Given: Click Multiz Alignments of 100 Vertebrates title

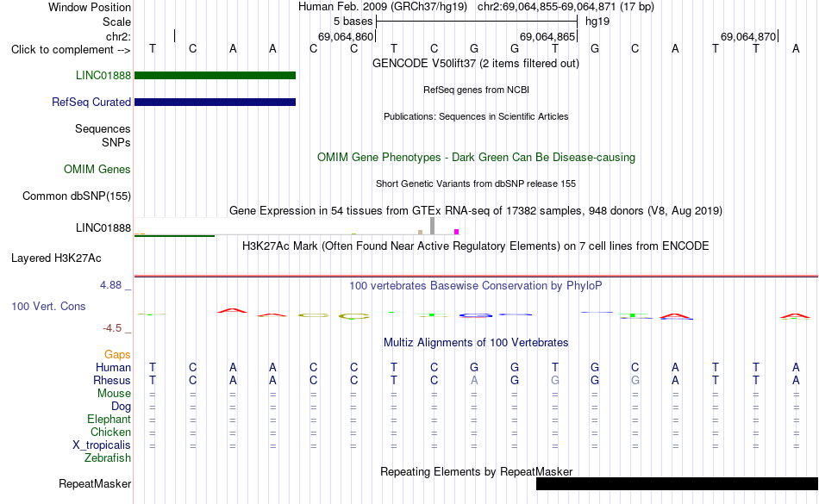Looking at the screenshot, I should (x=476, y=342).
